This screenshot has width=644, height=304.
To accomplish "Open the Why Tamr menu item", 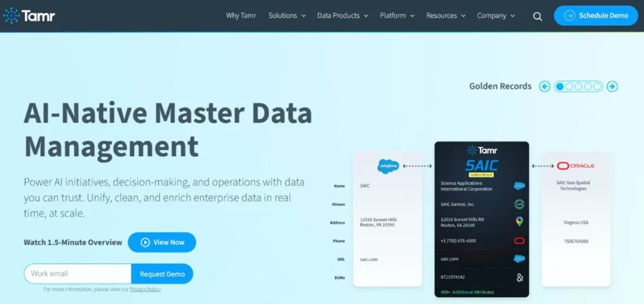I will (241, 16).
